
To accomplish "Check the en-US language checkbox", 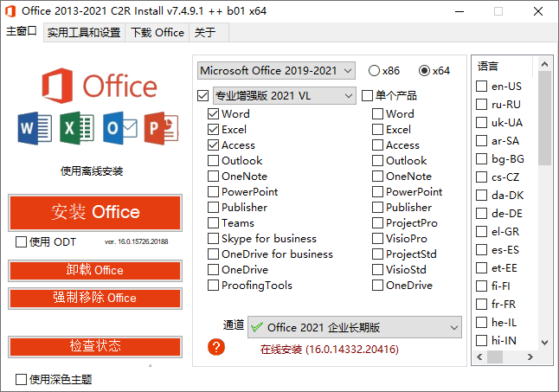I will point(482,87).
